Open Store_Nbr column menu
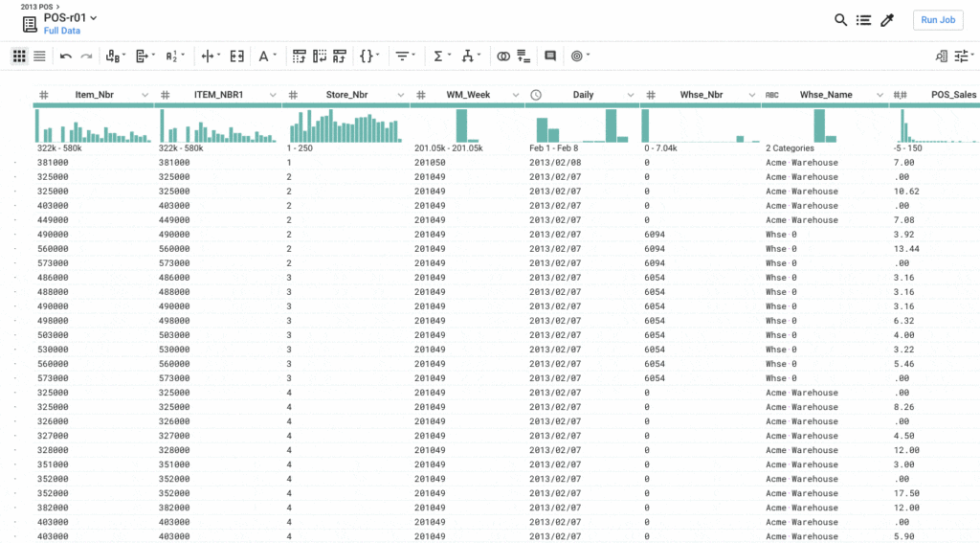980x543 pixels. (401, 95)
